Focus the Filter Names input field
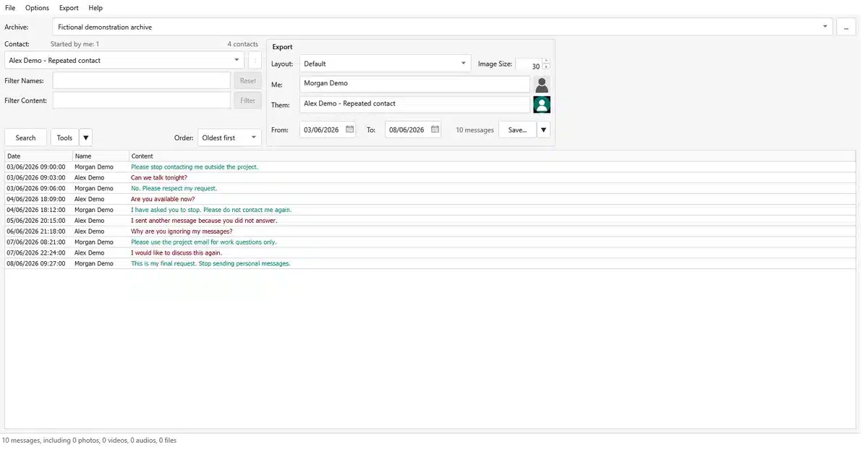The image size is (868, 450). [142, 81]
